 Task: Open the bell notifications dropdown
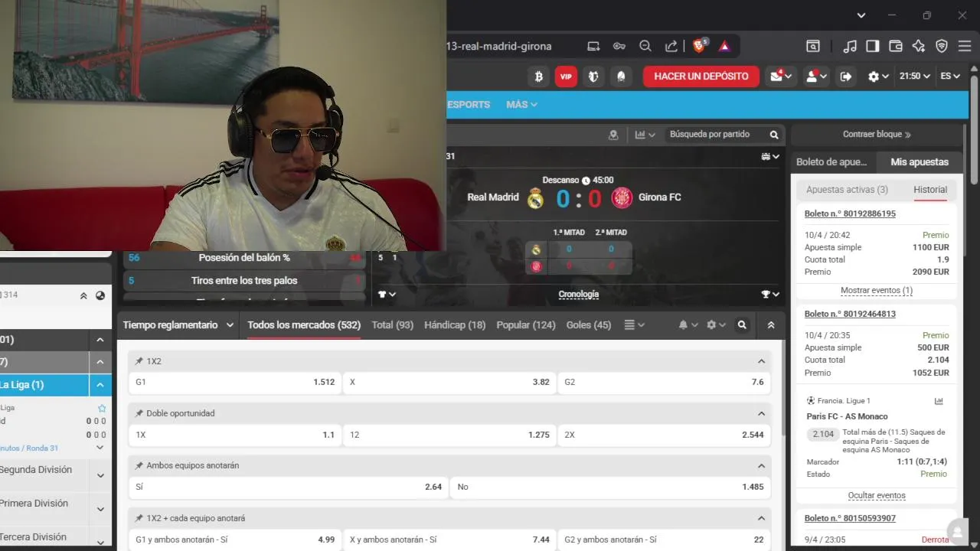click(688, 325)
